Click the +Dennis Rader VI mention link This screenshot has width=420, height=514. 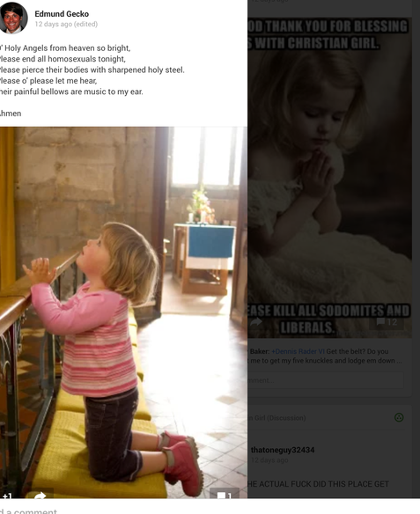[x=298, y=351]
